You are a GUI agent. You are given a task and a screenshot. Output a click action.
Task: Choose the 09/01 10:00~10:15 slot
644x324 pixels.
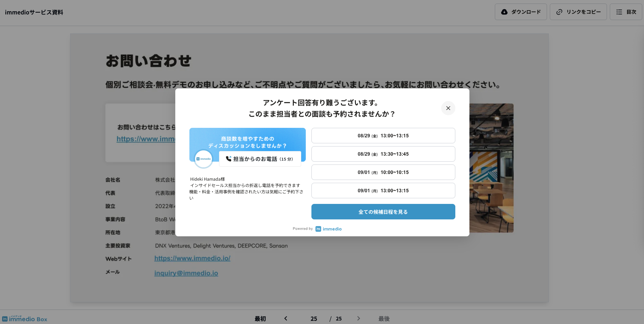(x=383, y=172)
